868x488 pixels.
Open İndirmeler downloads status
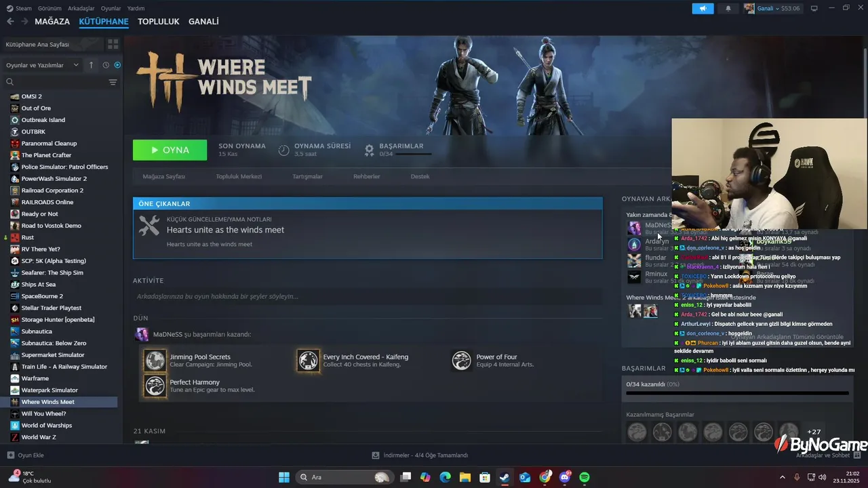[420, 455]
